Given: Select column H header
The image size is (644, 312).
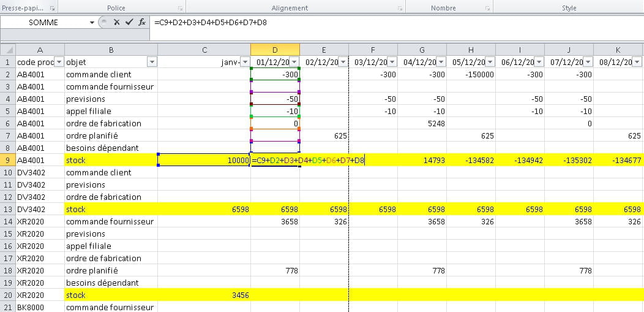Looking at the screenshot, I should [471, 50].
